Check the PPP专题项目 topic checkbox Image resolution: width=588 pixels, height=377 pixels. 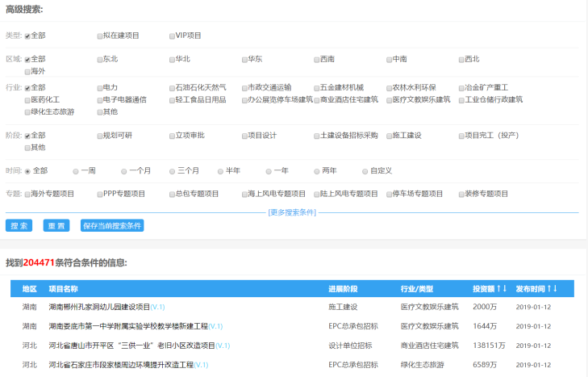pyautogui.click(x=100, y=195)
